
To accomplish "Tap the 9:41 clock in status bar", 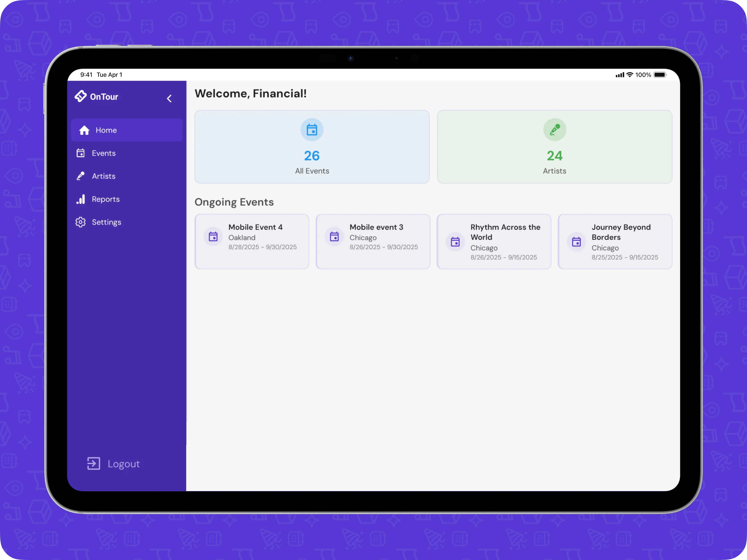I will [86, 75].
